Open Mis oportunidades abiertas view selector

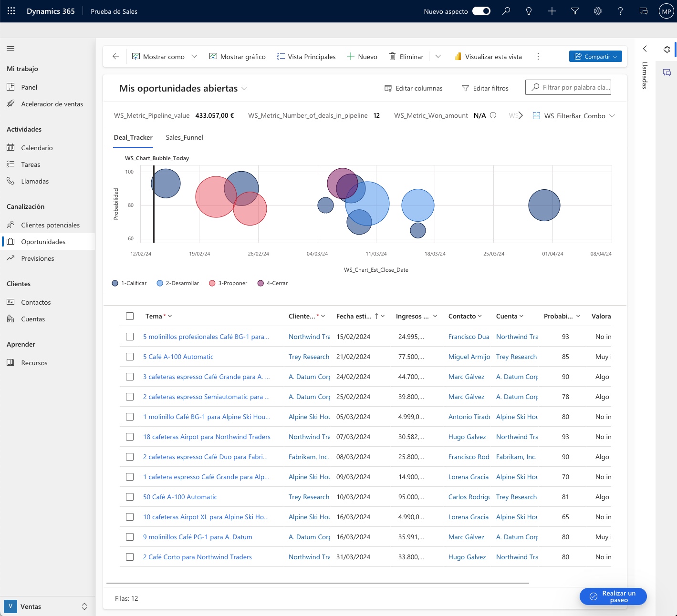(184, 88)
